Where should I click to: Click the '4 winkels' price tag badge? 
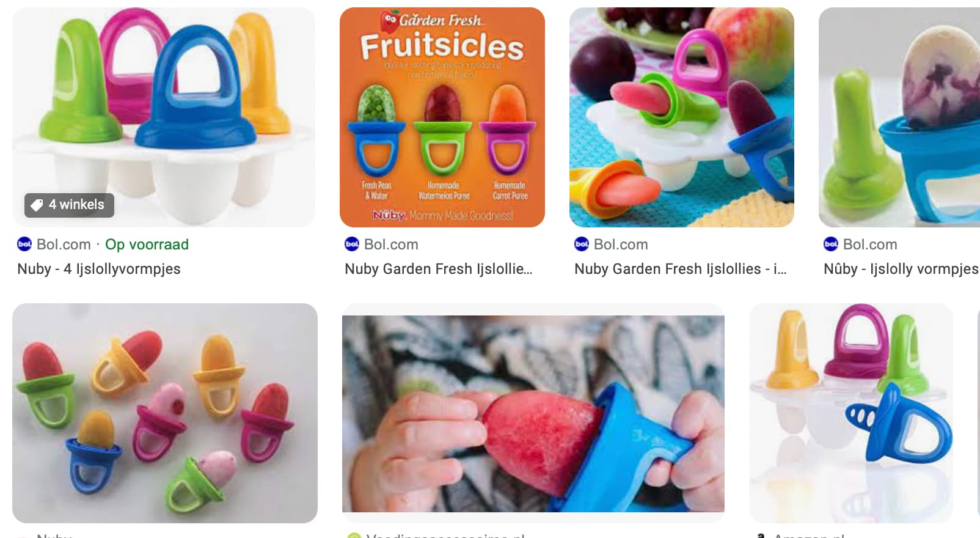tap(69, 205)
